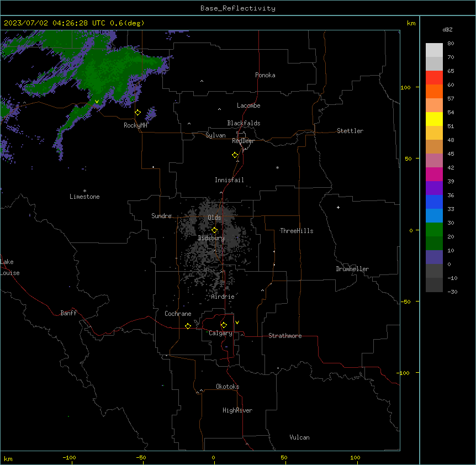Select the Limestone label
Screen dimensions: 476x465
[x=84, y=197]
